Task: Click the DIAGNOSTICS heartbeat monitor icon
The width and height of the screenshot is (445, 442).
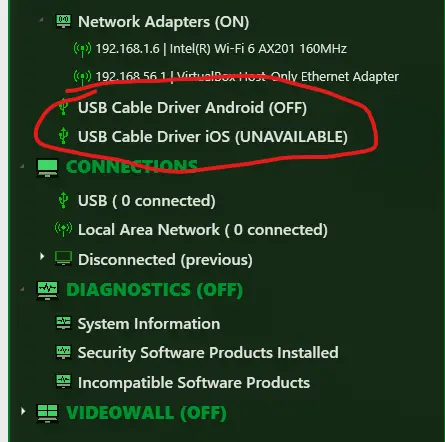Action: pos(47,290)
